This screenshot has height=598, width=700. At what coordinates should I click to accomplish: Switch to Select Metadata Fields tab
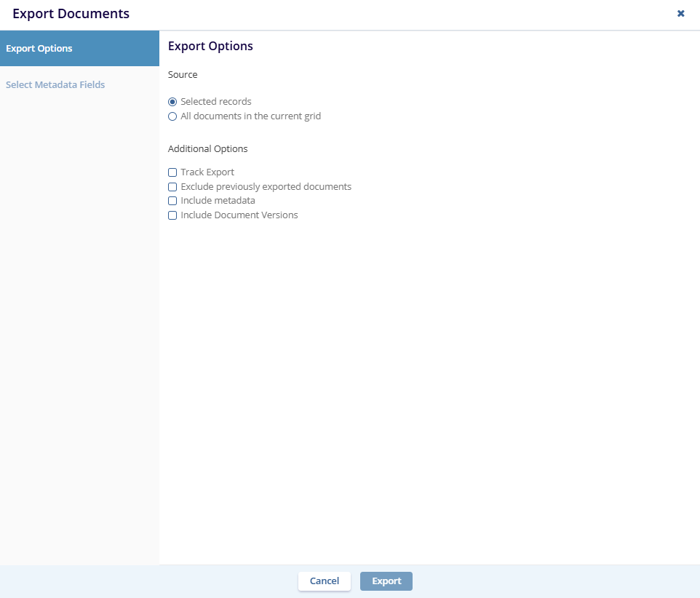[x=55, y=85]
